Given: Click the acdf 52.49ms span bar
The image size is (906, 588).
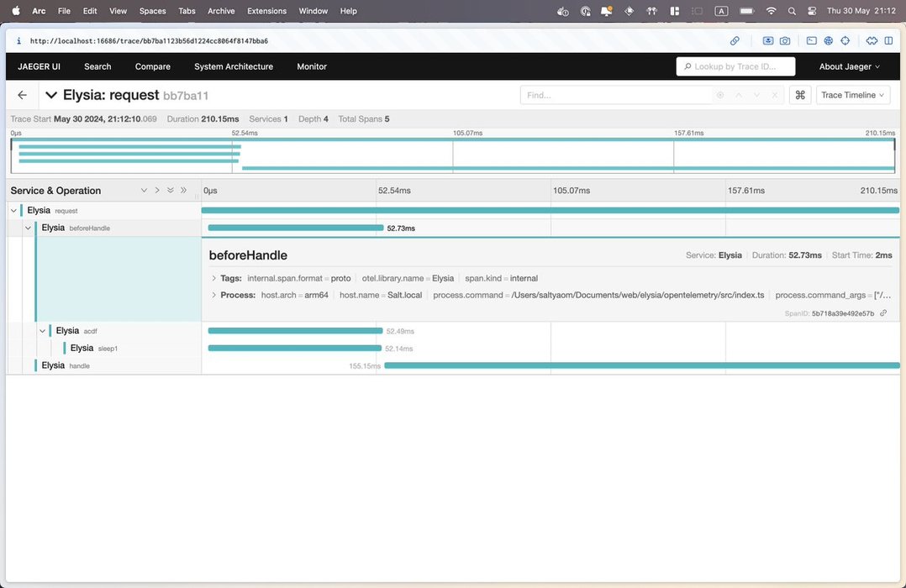Looking at the screenshot, I should pos(295,331).
